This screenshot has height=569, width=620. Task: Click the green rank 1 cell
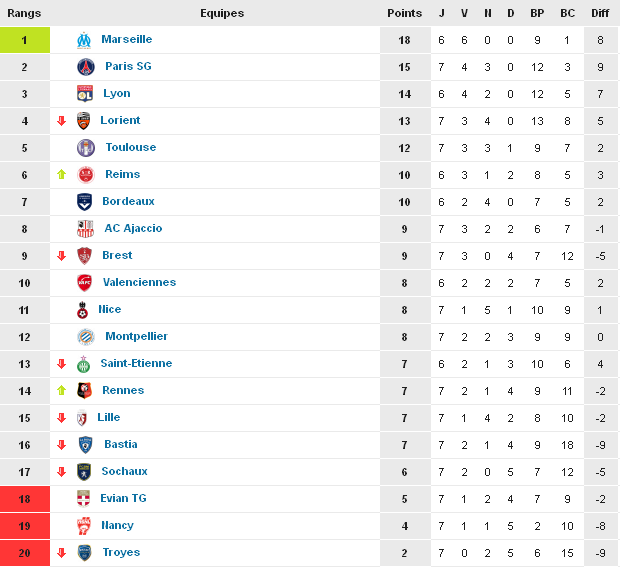24,40
